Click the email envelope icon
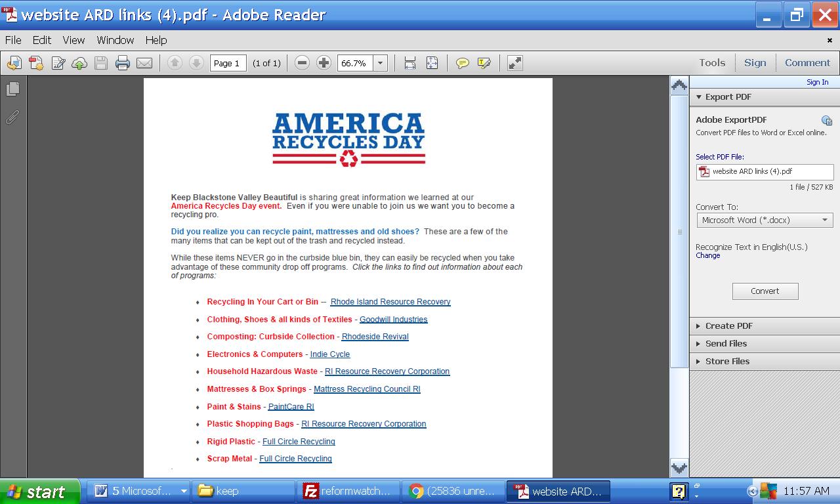 tap(144, 63)
